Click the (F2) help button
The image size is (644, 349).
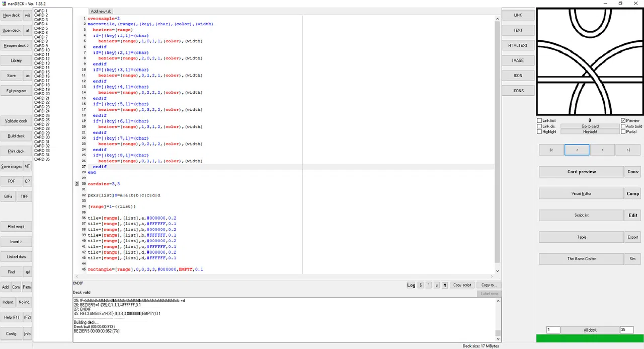(28, 317)
